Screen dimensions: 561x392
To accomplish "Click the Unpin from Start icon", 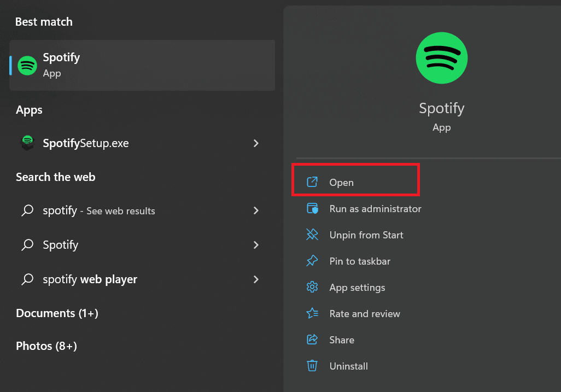I will coord(312,235).
